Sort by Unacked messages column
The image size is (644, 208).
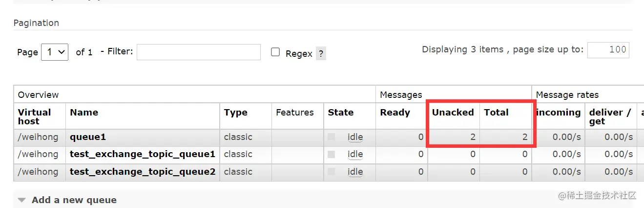453,113
